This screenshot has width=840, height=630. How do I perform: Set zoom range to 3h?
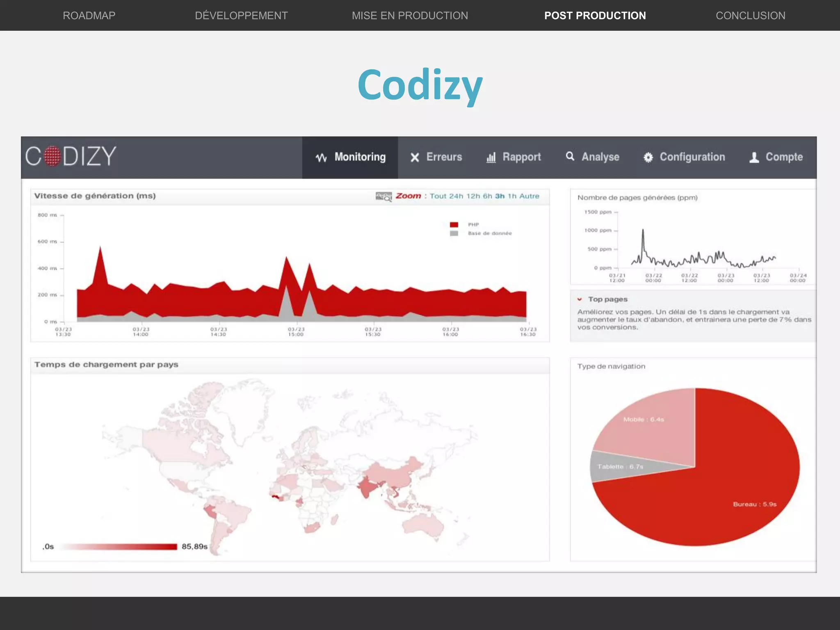pyautogui.click(x=500, y=196)
